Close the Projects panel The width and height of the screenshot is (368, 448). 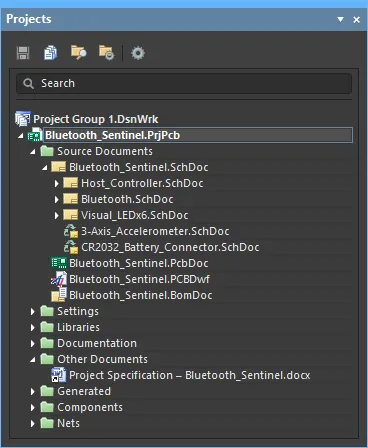(356, 20)
